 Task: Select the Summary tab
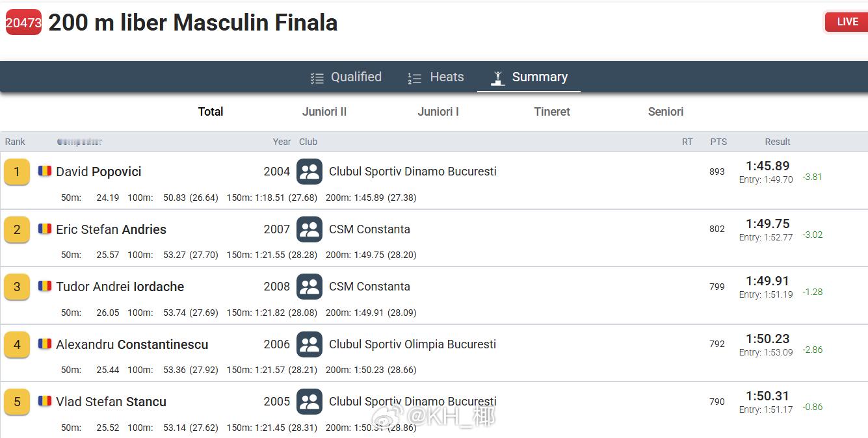click(529, 77)
